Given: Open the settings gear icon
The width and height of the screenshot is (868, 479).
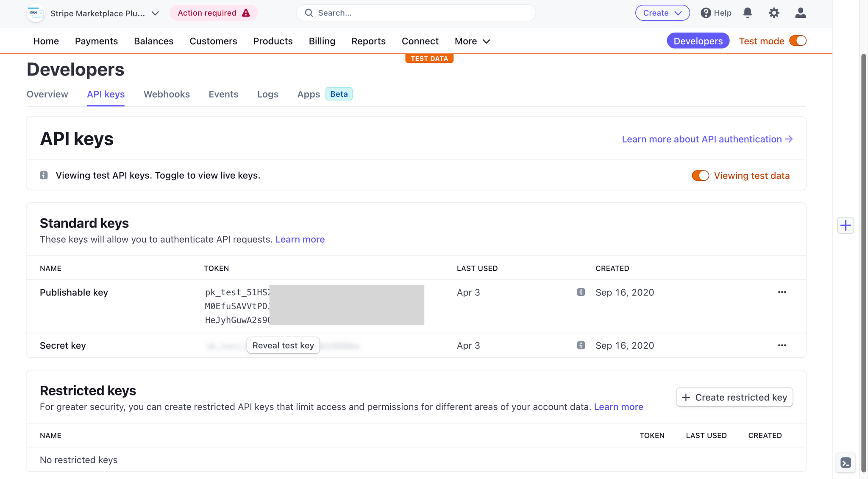Looking at the screenshot, I should [774, 13].
